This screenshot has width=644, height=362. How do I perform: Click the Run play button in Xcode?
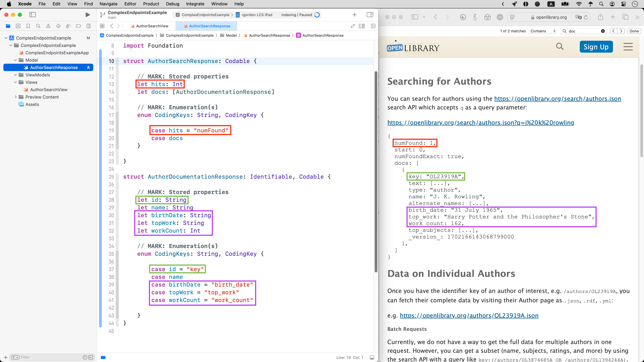pos(88,15)
